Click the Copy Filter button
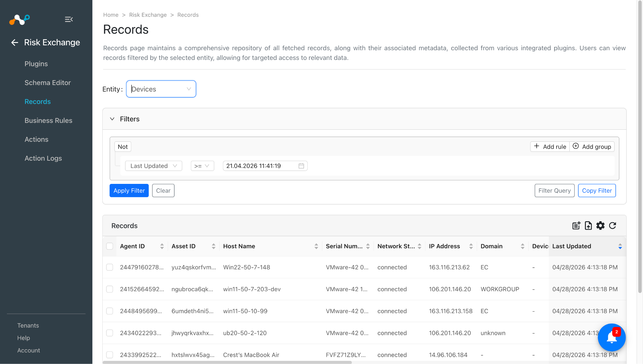Image resolution: width=643 pixels, height=364 pixels. tap(597, 190)
